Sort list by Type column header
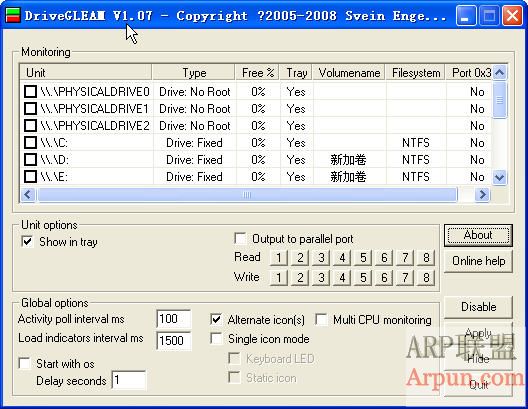This screenshot has width=528, height=409. point(194,73)
